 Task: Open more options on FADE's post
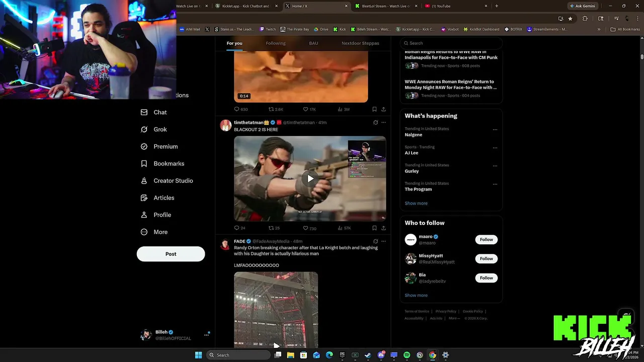tap(383, 241)
